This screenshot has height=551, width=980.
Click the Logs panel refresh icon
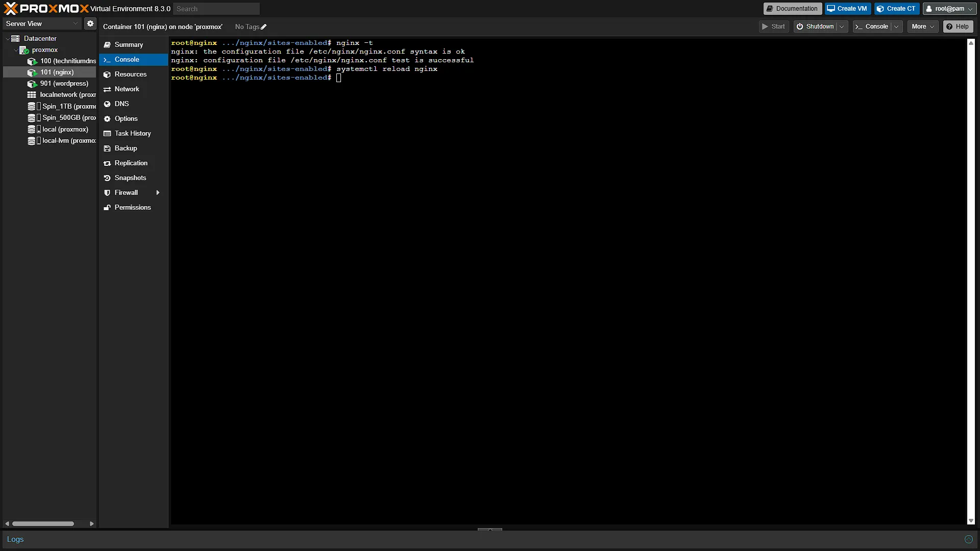[968, 539]
